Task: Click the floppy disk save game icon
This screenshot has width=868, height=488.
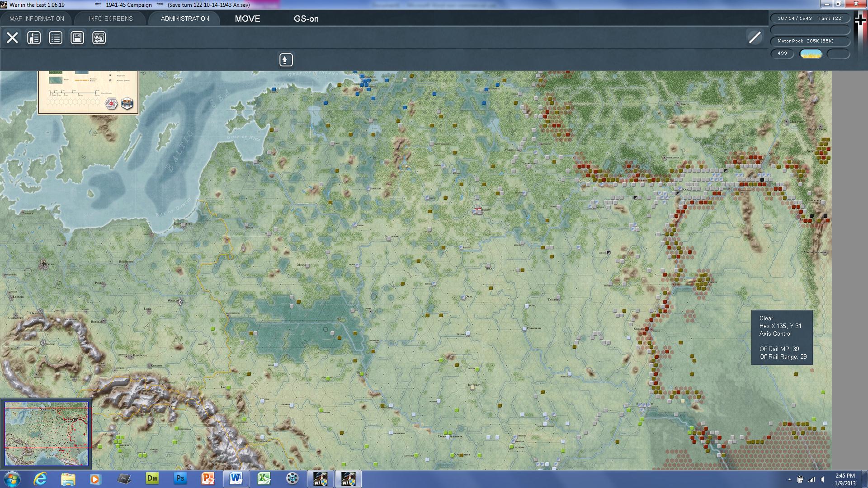Action: 77,38
